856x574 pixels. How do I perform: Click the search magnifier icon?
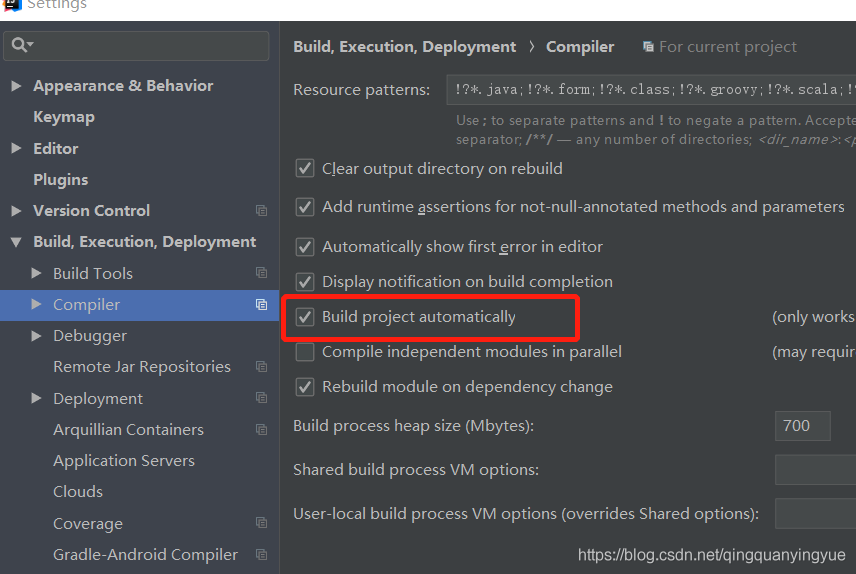(x=22, y=45)
